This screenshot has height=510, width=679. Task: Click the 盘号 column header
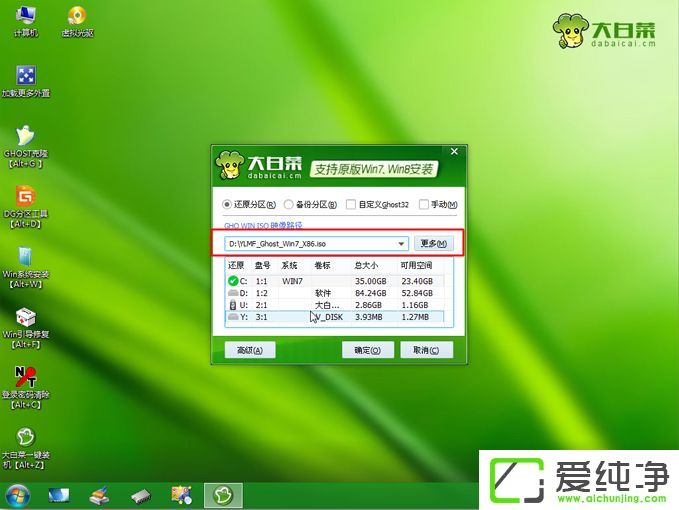[x=263, y=265]
